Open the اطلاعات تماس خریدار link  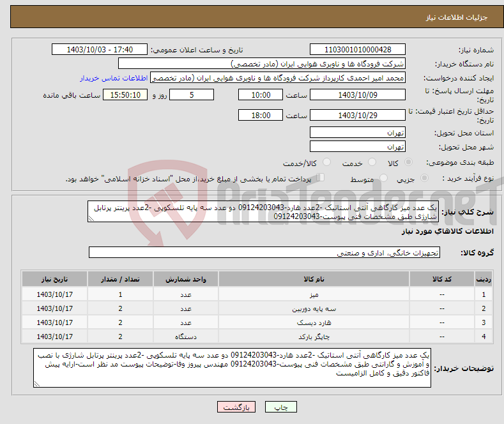tap(114, 78)
